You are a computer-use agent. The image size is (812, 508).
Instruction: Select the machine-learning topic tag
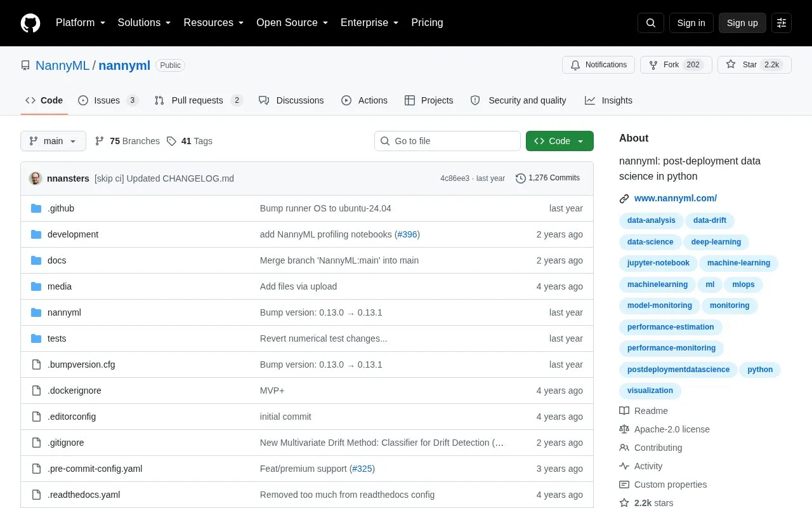coord(738,264)
